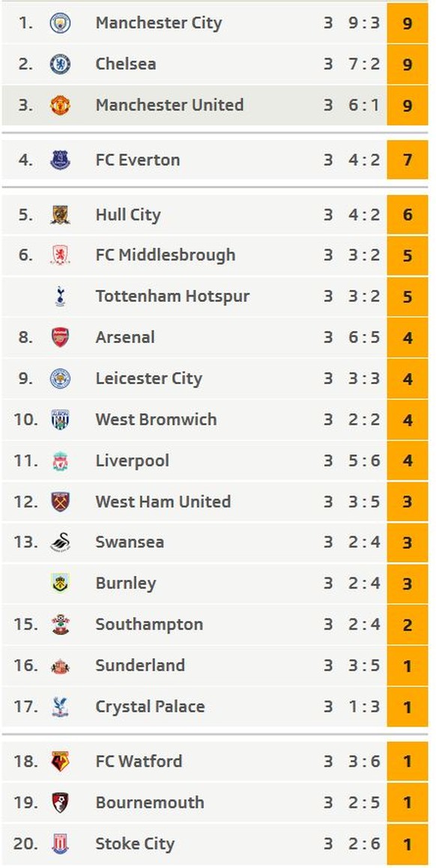
Task: Select the Southampton table row
Action: coord(215,625)
